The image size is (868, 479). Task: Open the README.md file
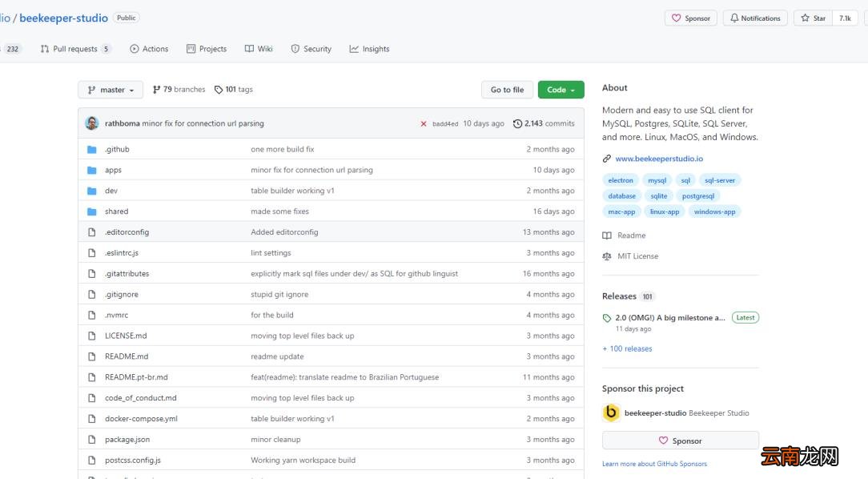click(x=127, y=356)
